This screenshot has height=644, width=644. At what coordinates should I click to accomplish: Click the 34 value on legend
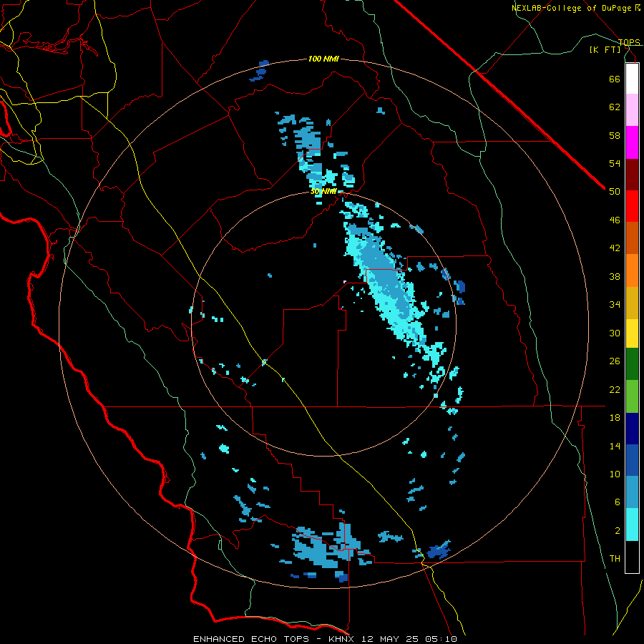[615, 305]
